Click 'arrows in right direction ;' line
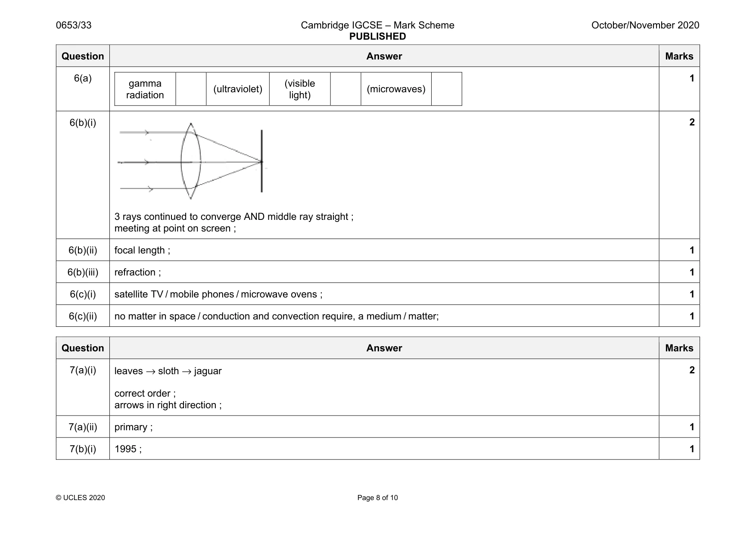This screenshot has height=535, width=756. click(x=168, y=405)
